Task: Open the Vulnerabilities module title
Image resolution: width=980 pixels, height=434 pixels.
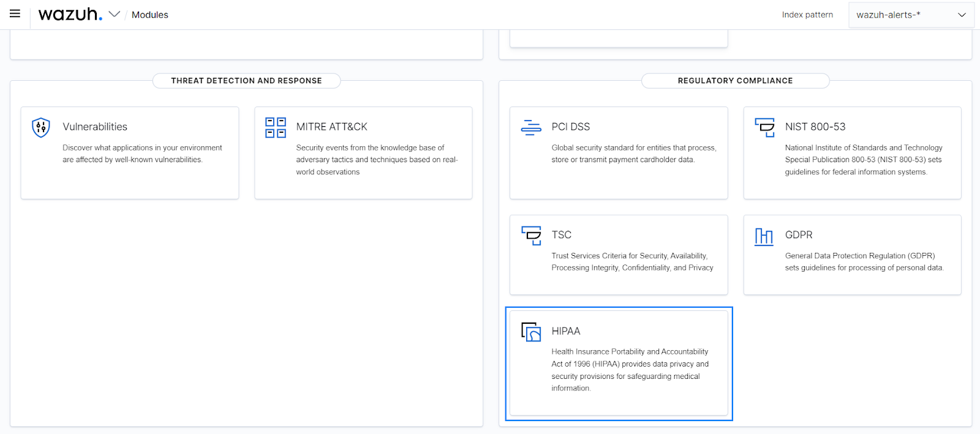Action: (95, 127)
